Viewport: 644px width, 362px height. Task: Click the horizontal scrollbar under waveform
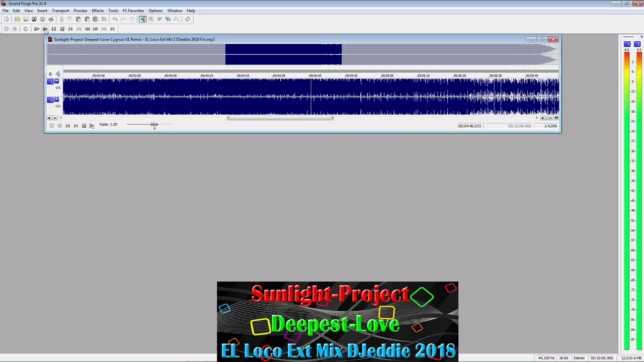(280, 118)
